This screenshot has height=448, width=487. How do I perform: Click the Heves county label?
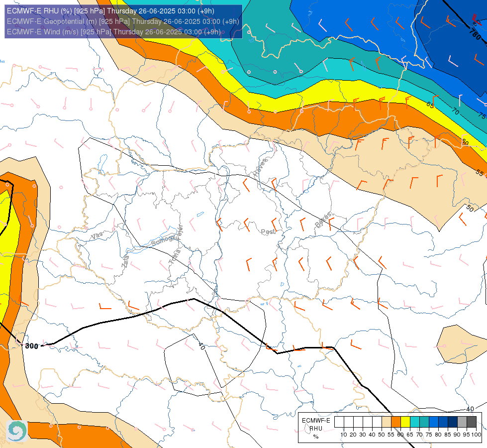click(x=261, y=167)
